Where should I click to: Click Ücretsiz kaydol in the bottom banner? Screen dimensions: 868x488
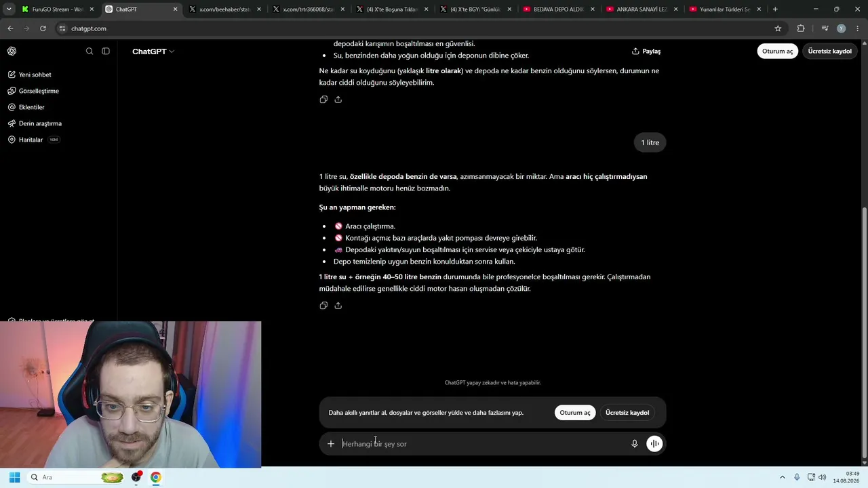(x=627, y=413)
